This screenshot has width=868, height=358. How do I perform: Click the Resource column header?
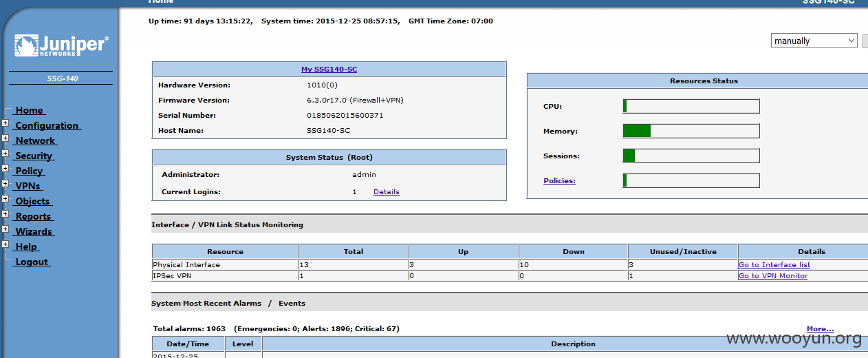[x=225, y=251]
